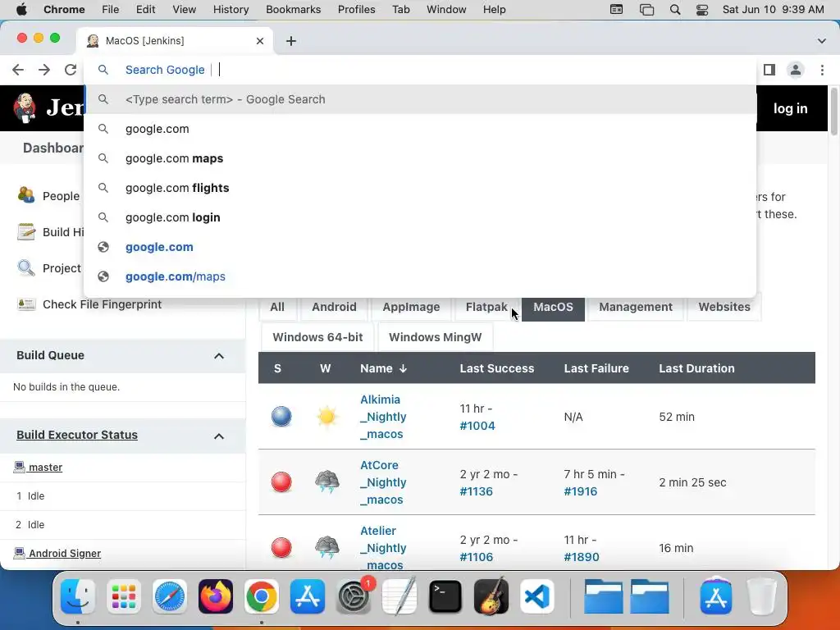Select the All view tab
The width and height of the screenshot is (840, 630).
pos(277,307)
